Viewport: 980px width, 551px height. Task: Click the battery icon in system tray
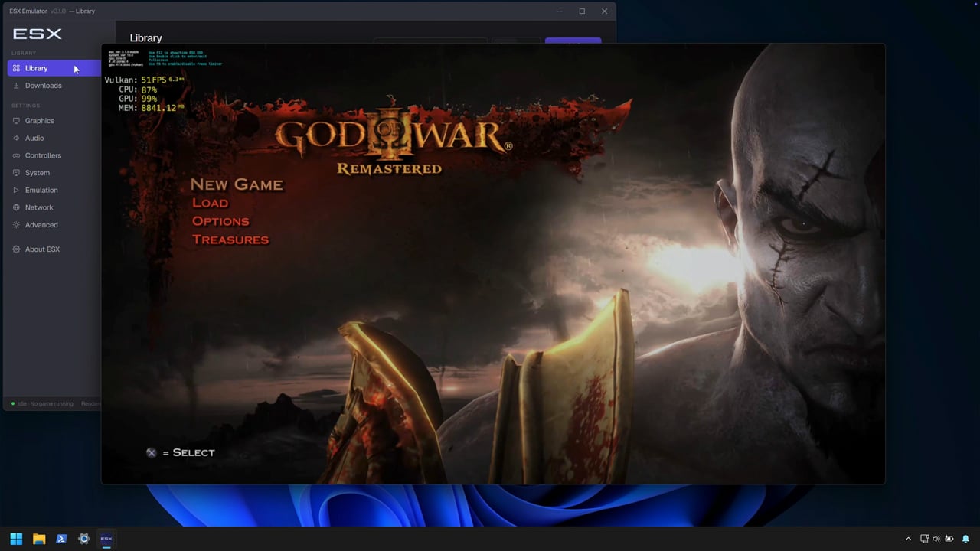pyautogui.click(x=949, y=539)
